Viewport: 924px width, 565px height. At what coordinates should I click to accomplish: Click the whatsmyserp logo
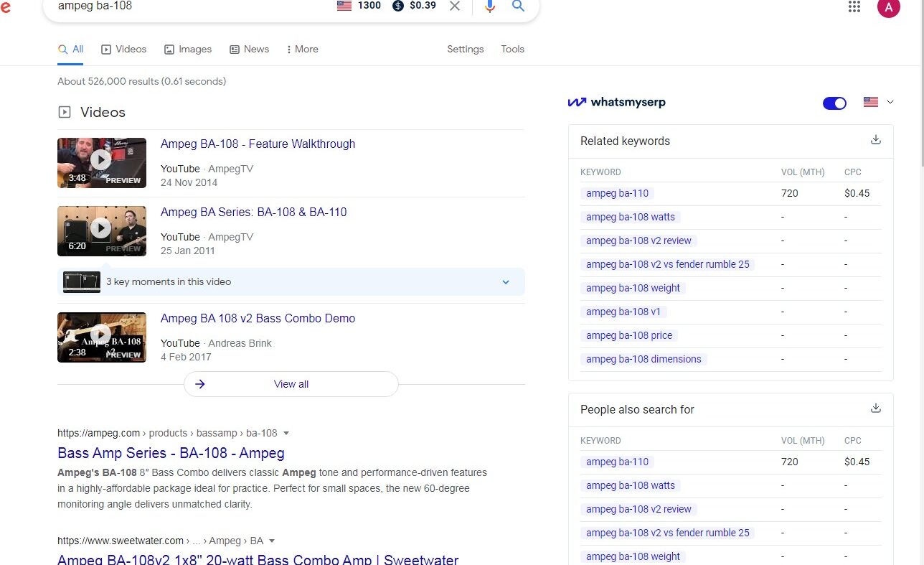coord(617,102)
